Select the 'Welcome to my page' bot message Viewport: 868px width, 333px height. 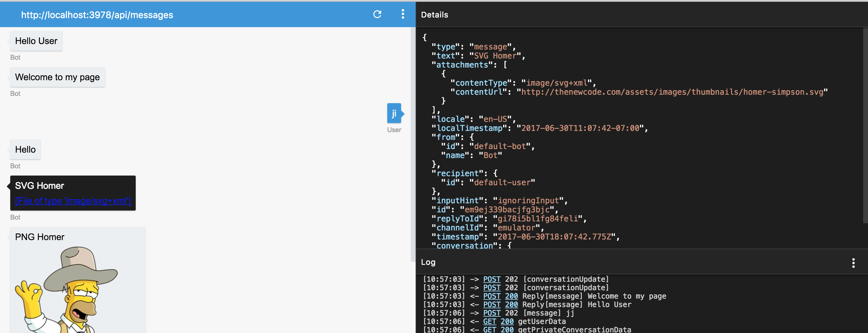click(57, 77)
